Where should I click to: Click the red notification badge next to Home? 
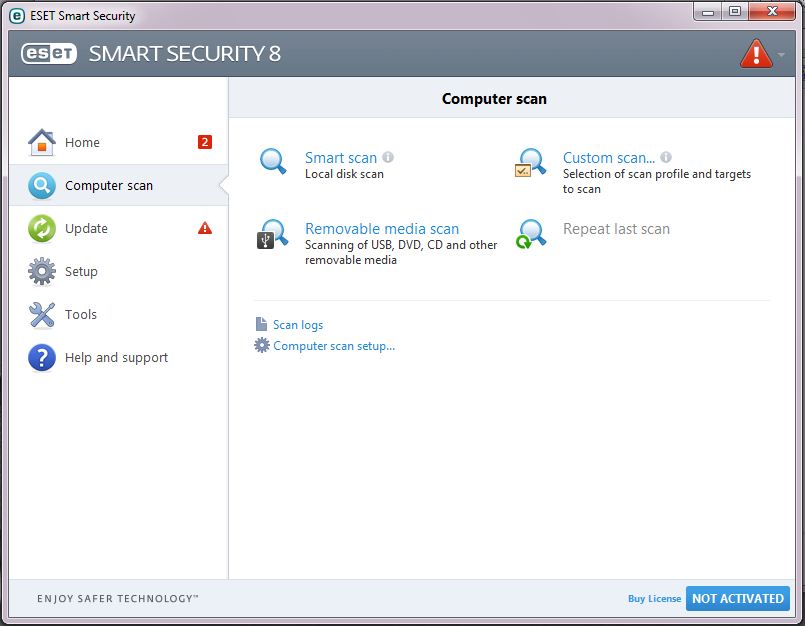point(205,142)
